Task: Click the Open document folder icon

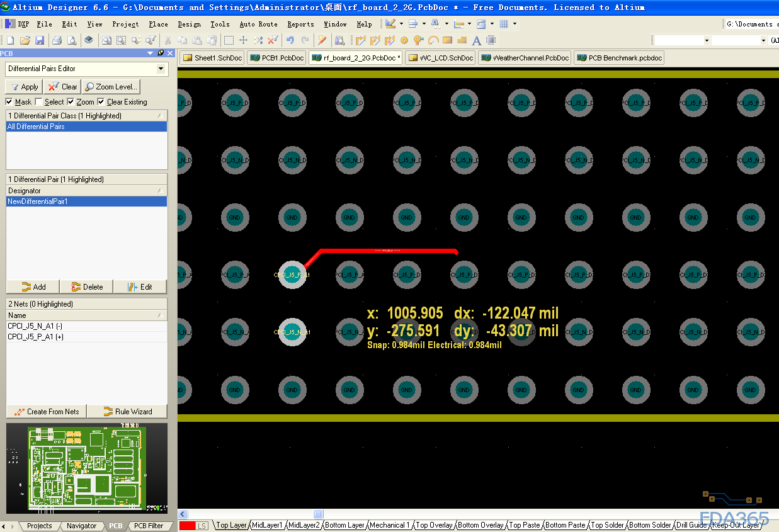Action: (25, 40)
